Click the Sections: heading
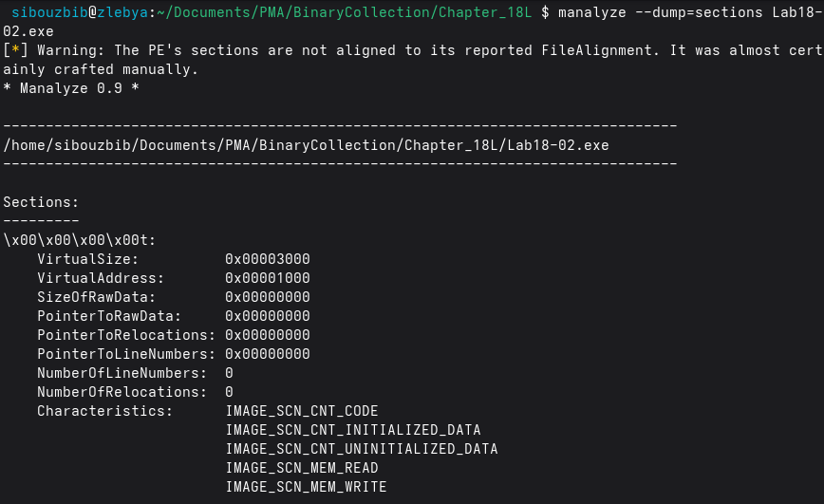The image size is (824, 504). pyautogui.click(x=41, y=202)
